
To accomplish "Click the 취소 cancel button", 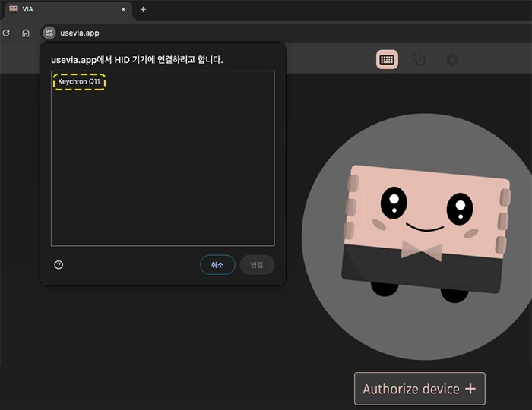I will click(217, 265).
